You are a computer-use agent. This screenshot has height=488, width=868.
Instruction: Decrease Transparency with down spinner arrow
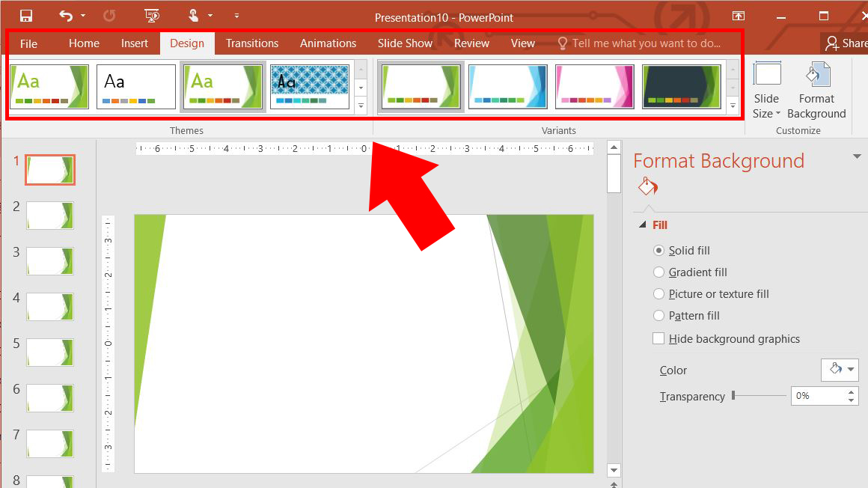coord(852,400)
